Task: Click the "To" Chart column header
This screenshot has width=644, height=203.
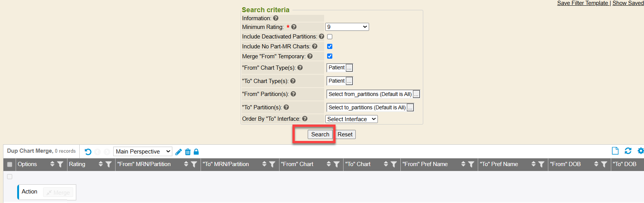Action: (x=358, y=164)
